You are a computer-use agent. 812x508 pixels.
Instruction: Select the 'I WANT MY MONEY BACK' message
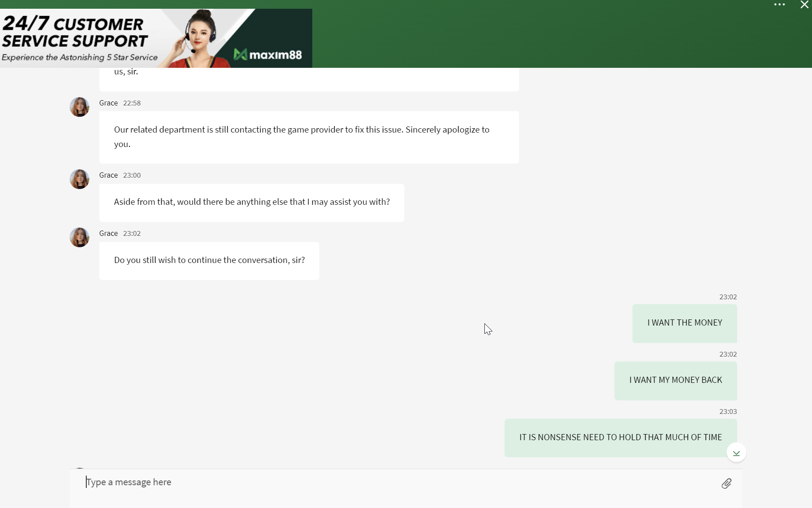click(x=675, y=380)
